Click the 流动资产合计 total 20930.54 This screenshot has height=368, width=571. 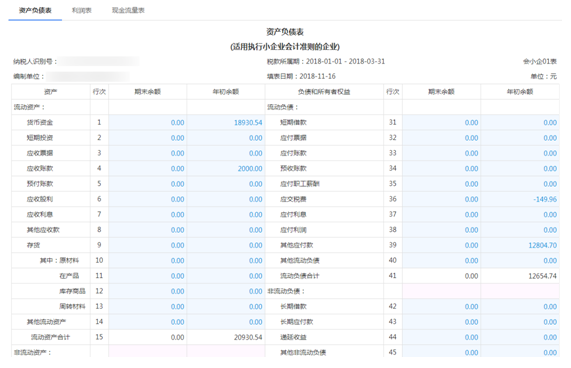tap(248, 337)
